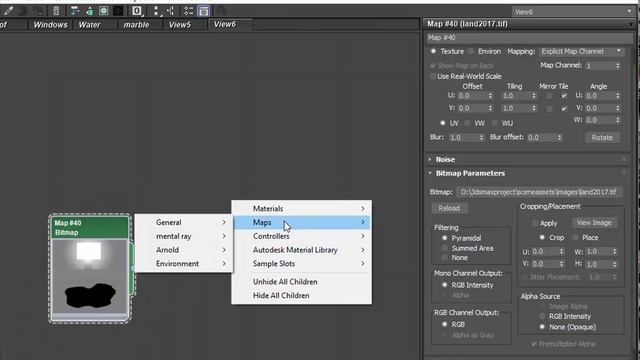The image size is (640, 360).
Task: Adjust the Map Channel spinner arrows
Action: point(618,65)
